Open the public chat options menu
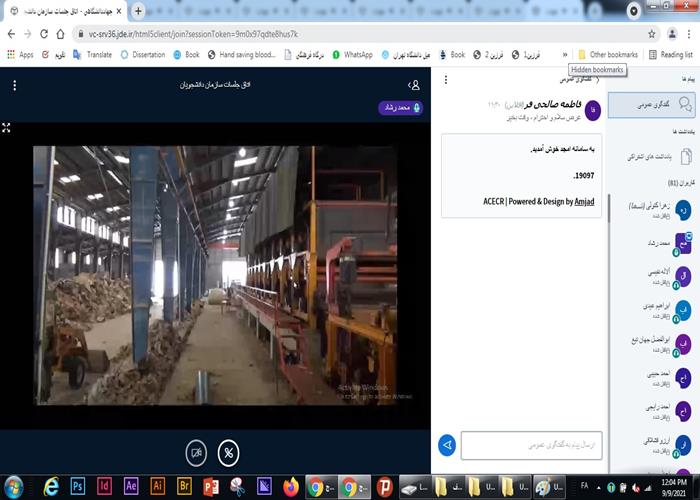700x500 pixels. 446,79
